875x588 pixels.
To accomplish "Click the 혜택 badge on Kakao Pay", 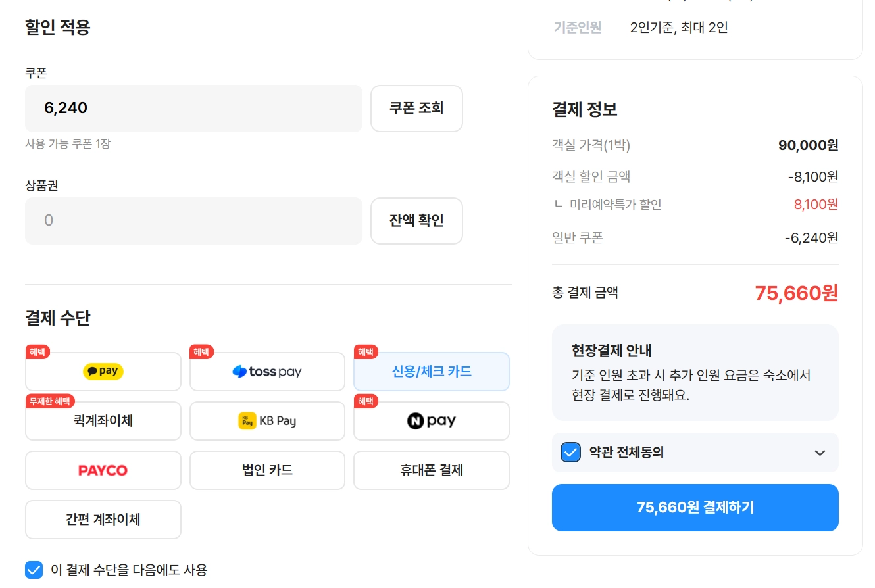I will pos(37,352).
